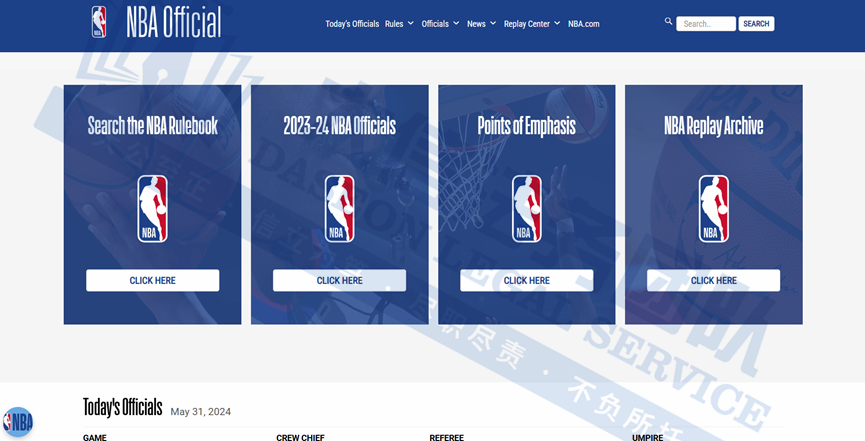Focus the Search text input field

[x=705, y=24]
